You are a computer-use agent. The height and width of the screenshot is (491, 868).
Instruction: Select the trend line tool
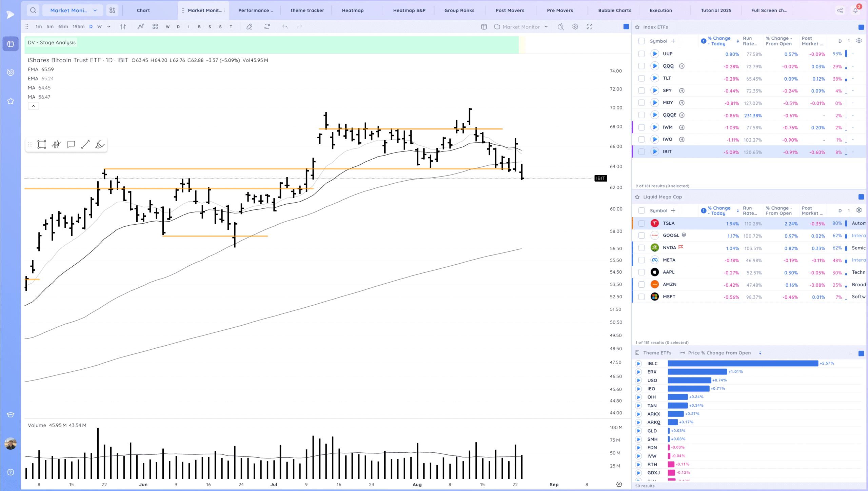click(85, 145)
